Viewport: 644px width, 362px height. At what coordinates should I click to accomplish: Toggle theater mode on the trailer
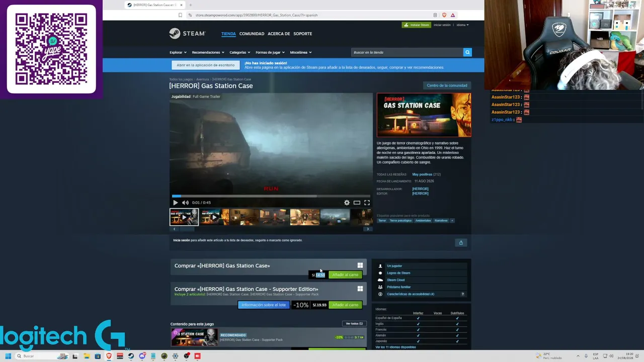pos(357,203)
